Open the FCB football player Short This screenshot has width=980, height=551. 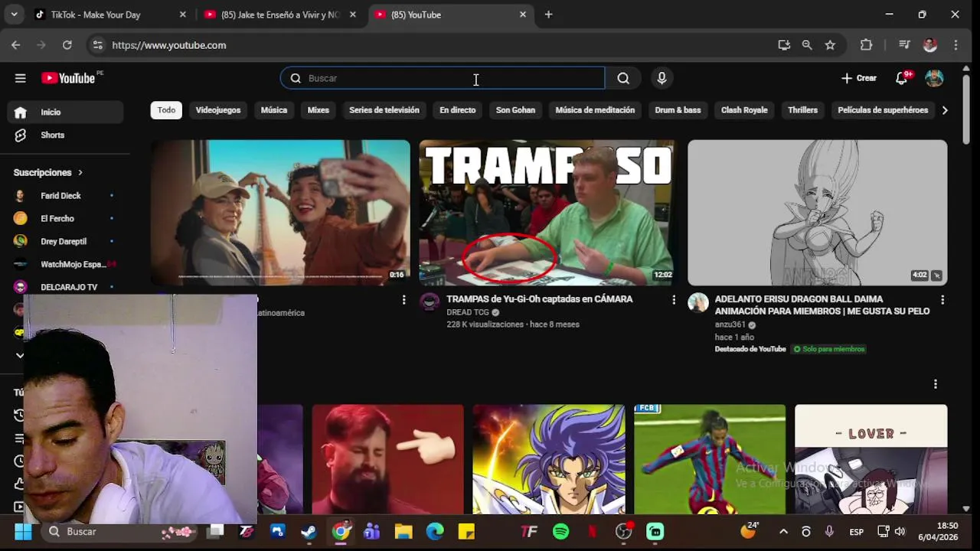point(710,459)
